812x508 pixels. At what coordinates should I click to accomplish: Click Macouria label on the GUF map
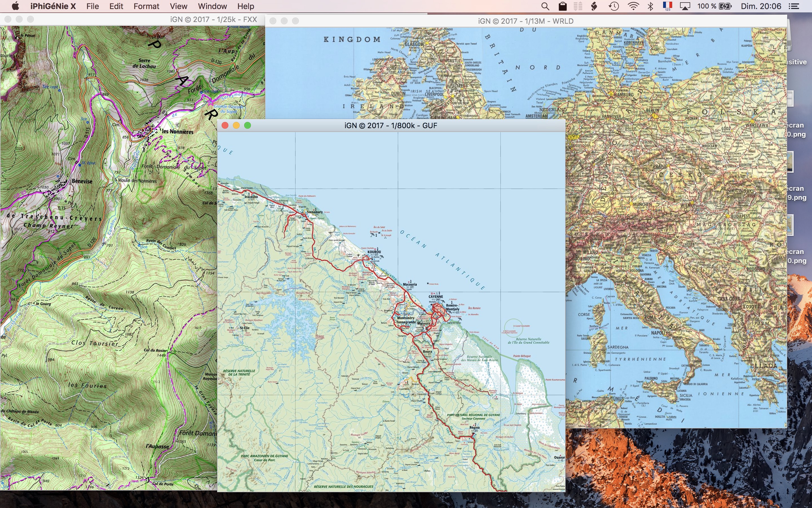click(410, 284)
